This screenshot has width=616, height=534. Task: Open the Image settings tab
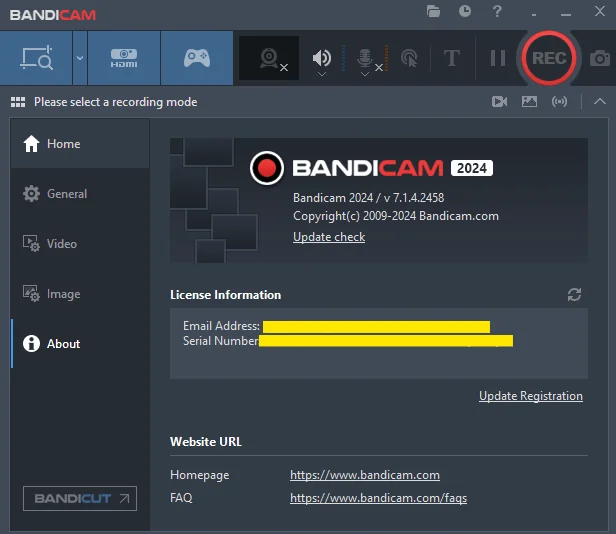80,294
